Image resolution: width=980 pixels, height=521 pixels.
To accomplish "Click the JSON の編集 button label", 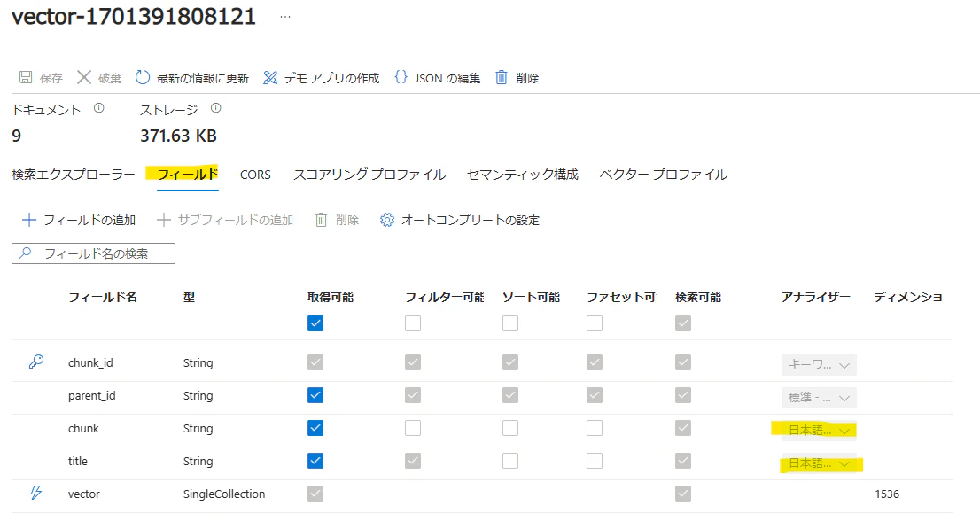I will (447, 78).
